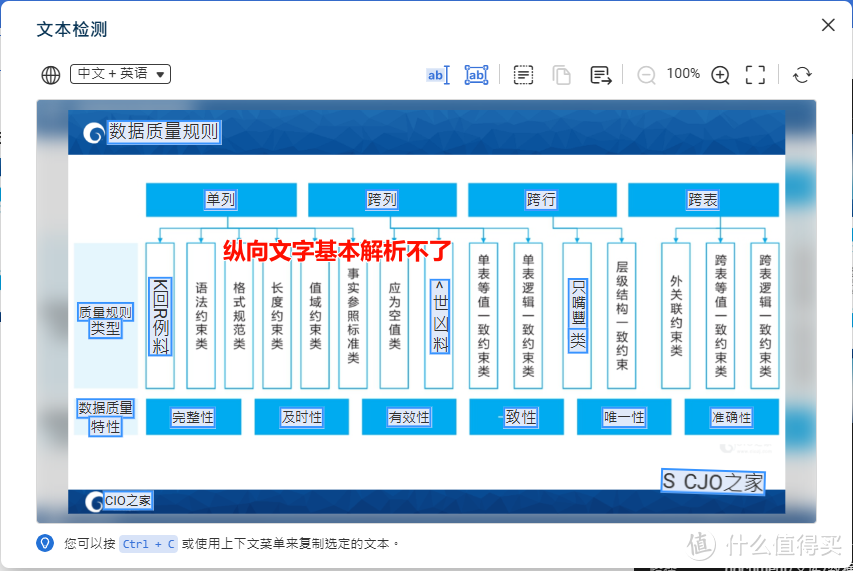853x571 pixels.
Task: Select the text cursor selection tool
Action: point(438,75)
